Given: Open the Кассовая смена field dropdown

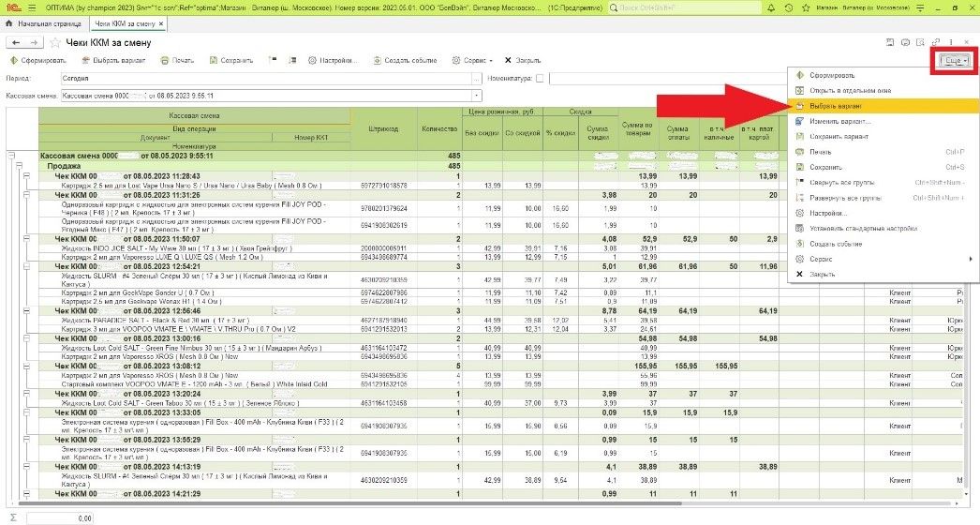Looking at the screenshot, I should click(478, 96).
